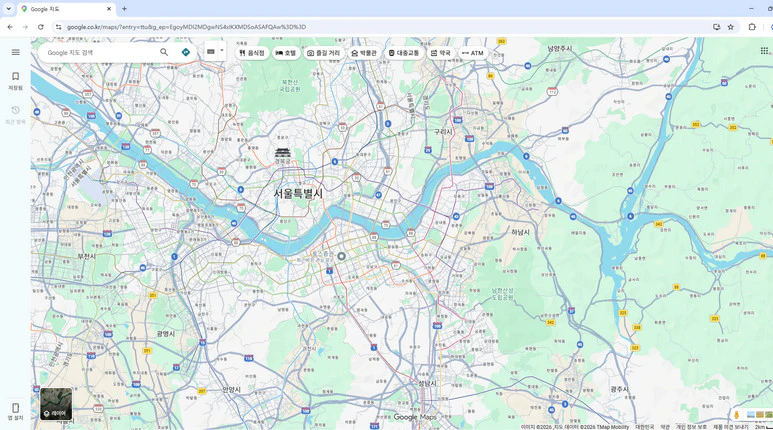The image size is (773, 430).
Task: Open the 저장됨 saved places icon
Action: tap(15, 76)
